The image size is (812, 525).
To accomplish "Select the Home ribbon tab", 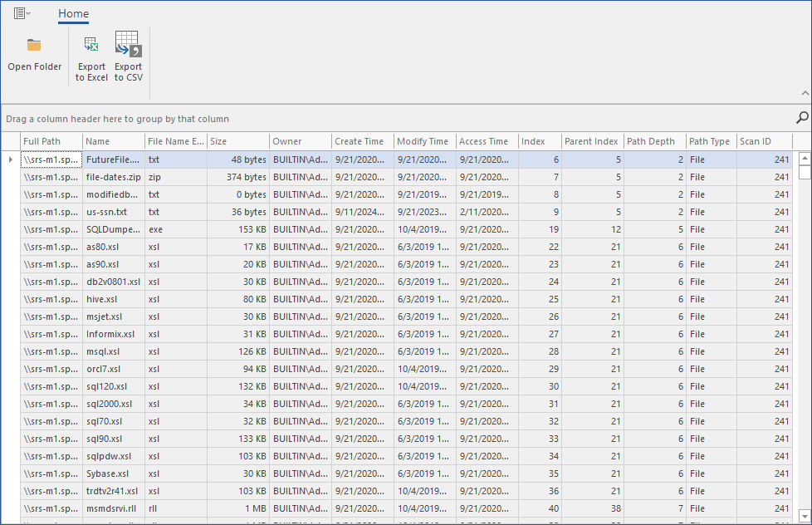I will point(74,14).
